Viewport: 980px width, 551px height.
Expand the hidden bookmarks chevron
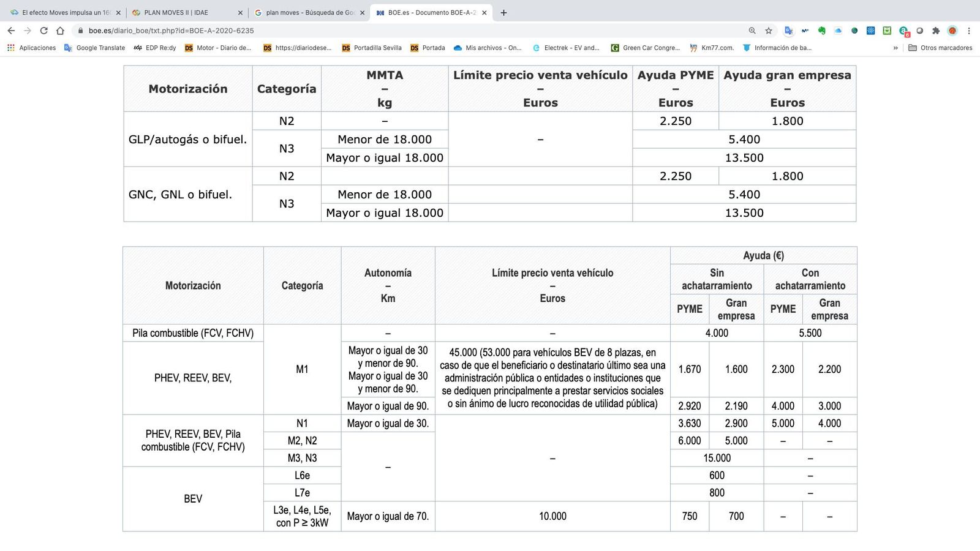tap(895, 48)
